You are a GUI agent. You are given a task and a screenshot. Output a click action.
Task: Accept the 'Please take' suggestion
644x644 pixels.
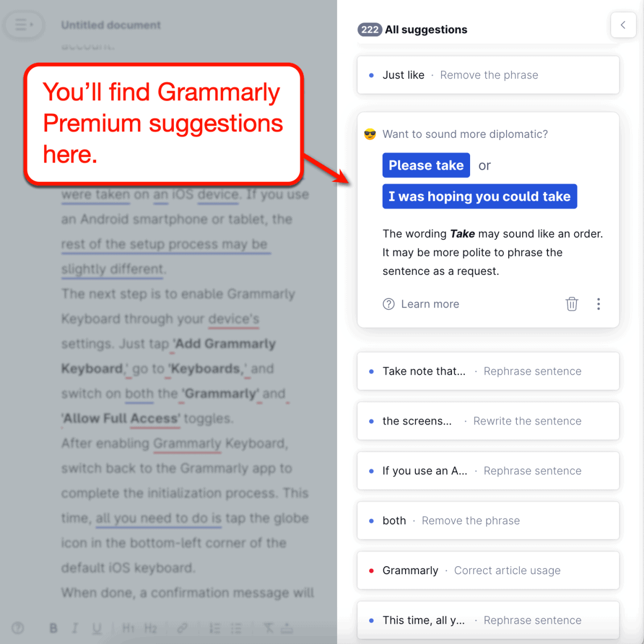426,165
